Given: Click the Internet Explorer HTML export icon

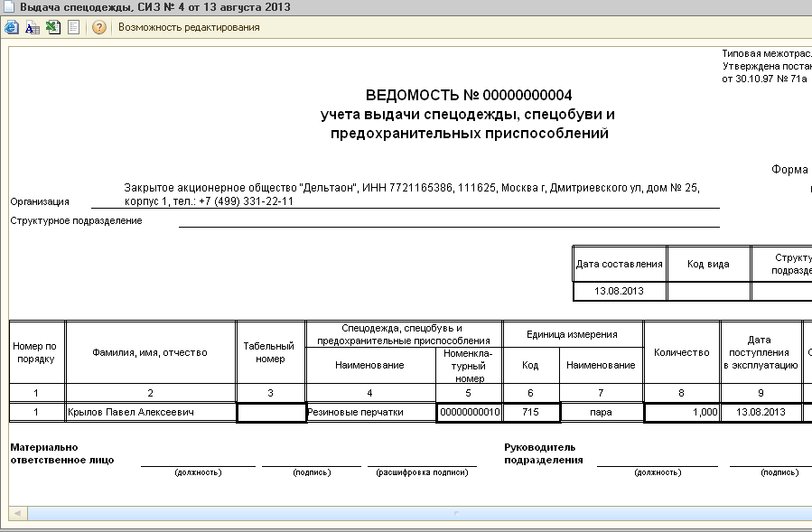Looking at the screenshot, I should click(x=12, y=27).
